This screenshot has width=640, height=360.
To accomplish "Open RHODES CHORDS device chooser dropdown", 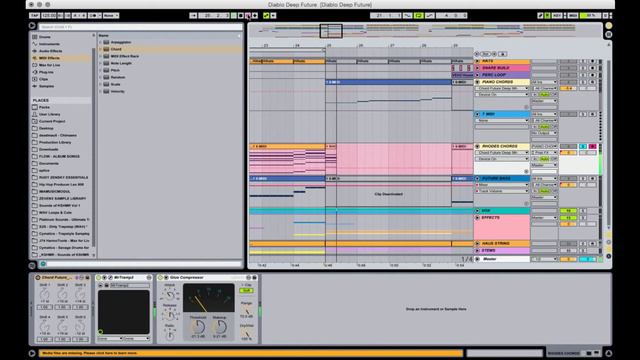I will (x=502, y=153).
